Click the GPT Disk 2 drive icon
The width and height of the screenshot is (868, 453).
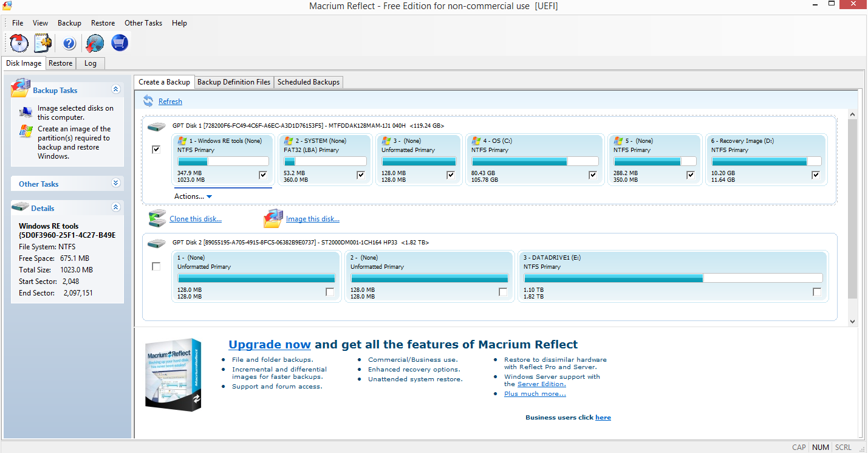(x=156, y=243)
